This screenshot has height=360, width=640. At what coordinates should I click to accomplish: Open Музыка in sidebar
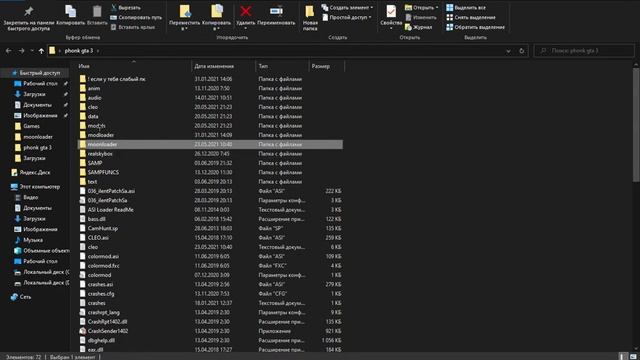pyautogui.click(x=28, y=240)
